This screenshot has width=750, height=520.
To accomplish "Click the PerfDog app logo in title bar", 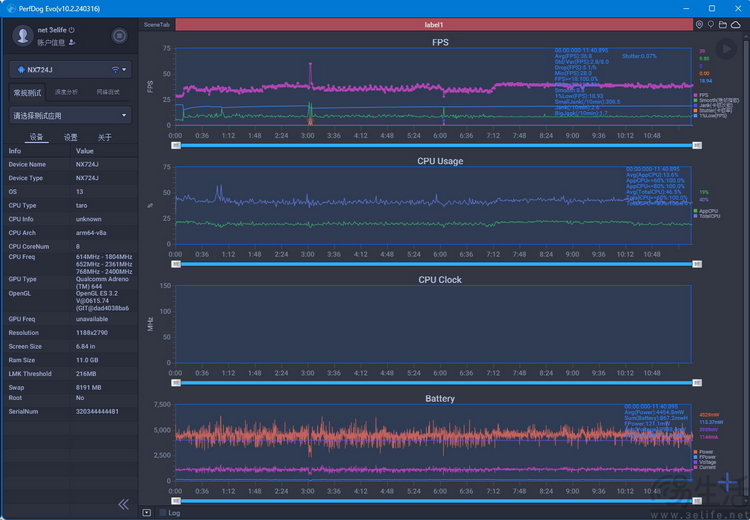I will [x=11, y=9].
